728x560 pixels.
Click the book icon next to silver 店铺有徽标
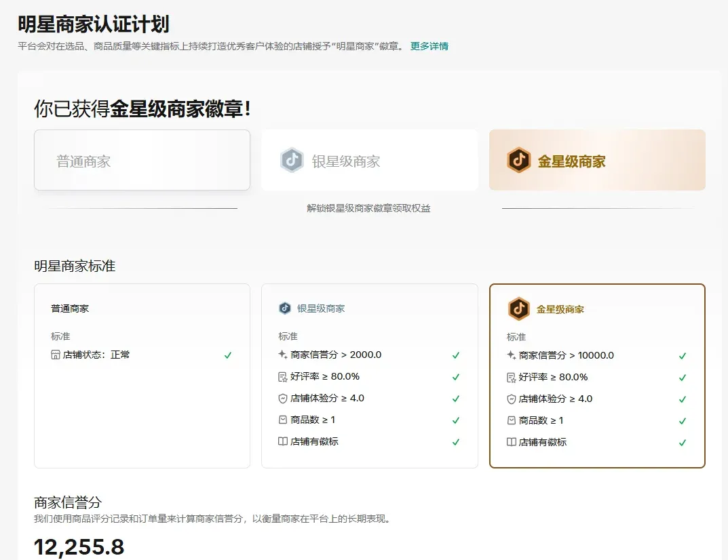click(x=282, y=441)
